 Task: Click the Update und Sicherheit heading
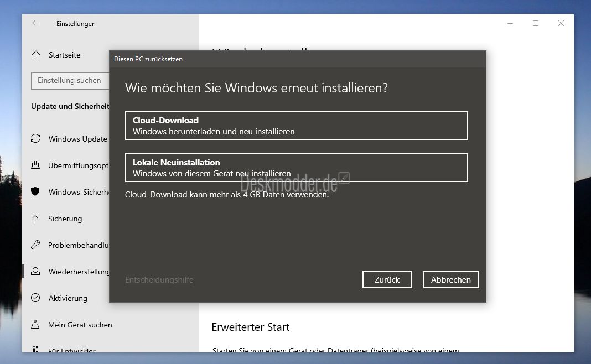70,106
